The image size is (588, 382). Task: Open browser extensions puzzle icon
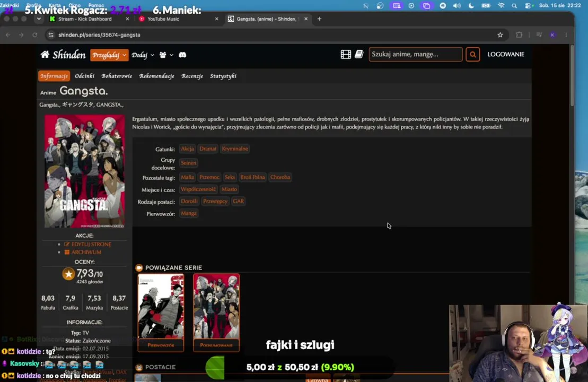519,35
